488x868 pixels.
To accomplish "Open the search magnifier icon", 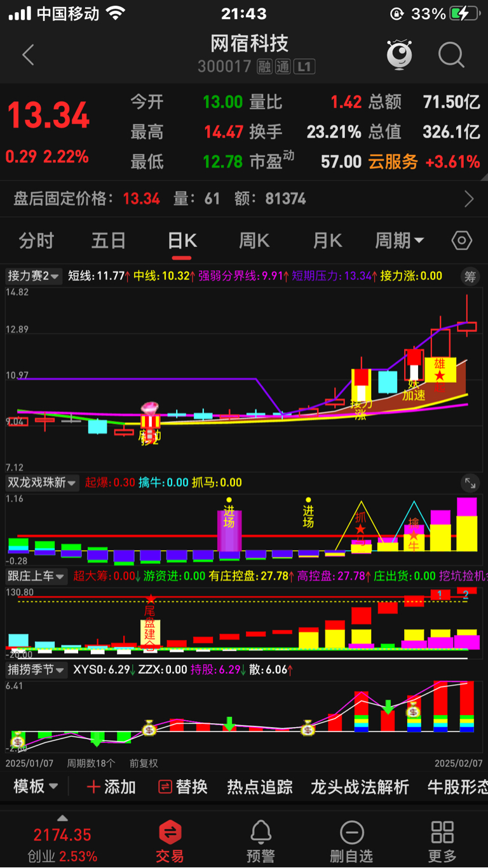I will tap(451, 55).
